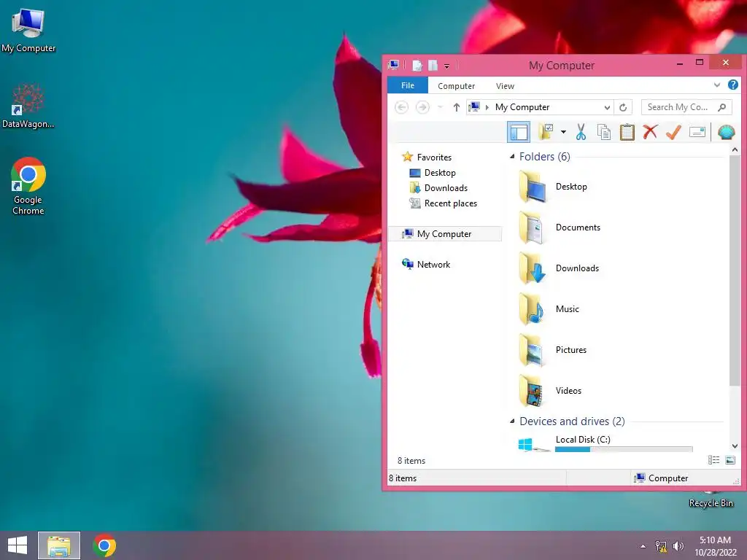This screenshot has height=560, width=747.
Task: Select Recent places under Favorites
Action: [443, 203]
